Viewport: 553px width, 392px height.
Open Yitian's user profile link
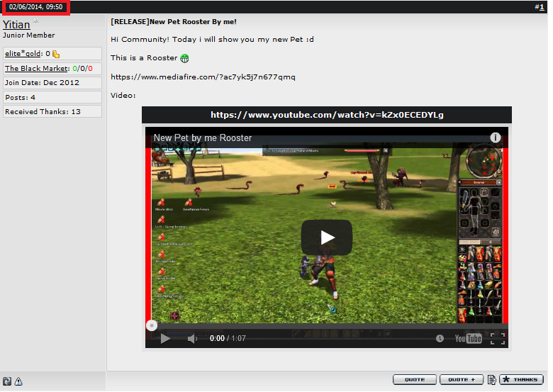click(x=16, y=25)
